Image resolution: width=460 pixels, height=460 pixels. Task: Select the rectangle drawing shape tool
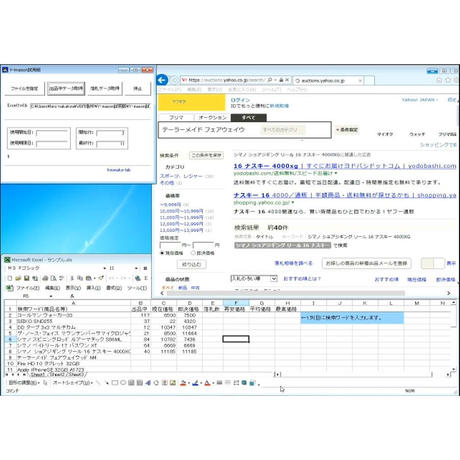[x=115, y=383]
